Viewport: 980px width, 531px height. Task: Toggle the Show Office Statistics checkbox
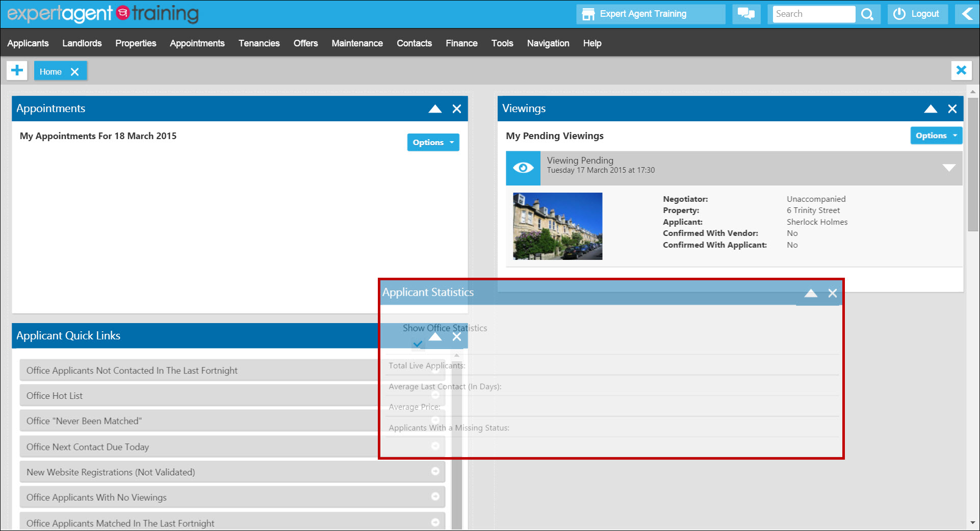click(x=418, y=344)
